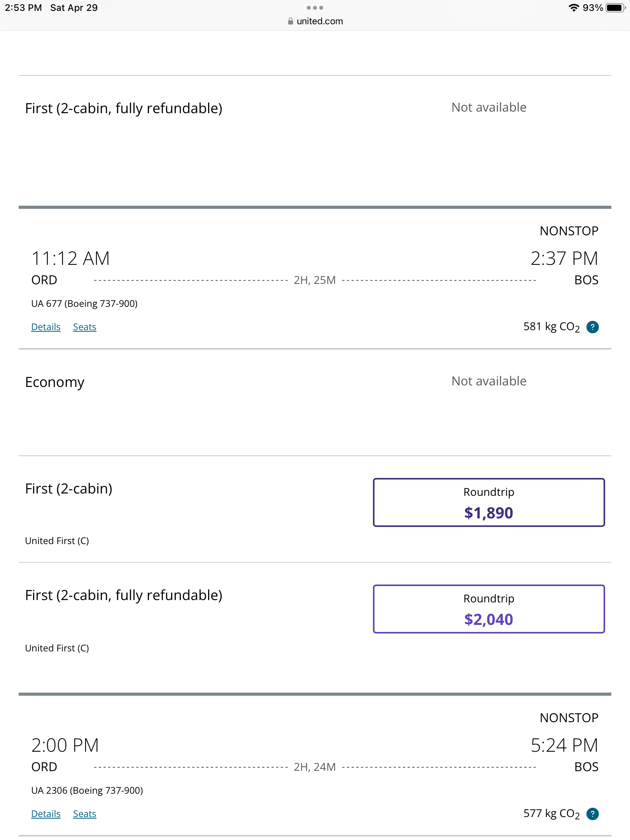Tap Economy Not available label
630x840 pixels.
tap(489, 381)
